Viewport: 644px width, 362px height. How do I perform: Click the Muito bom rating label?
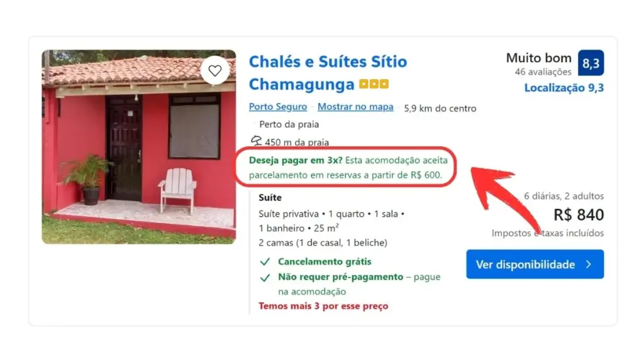click(538, 58)
